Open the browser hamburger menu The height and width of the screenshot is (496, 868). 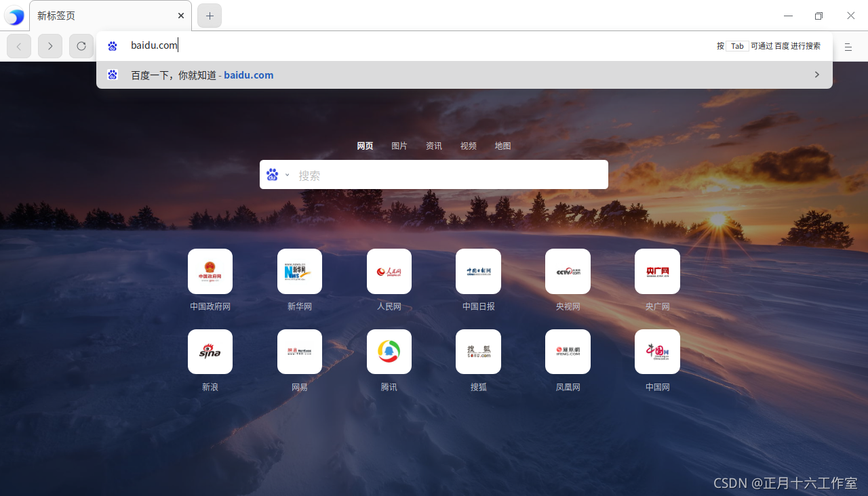pyautogui.click(x=848, y=47)
